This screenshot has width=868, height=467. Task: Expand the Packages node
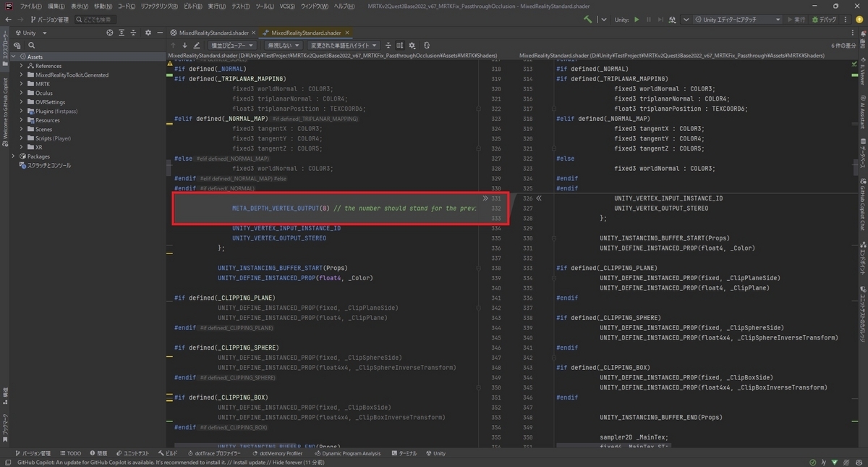click(x=14, y=156)
